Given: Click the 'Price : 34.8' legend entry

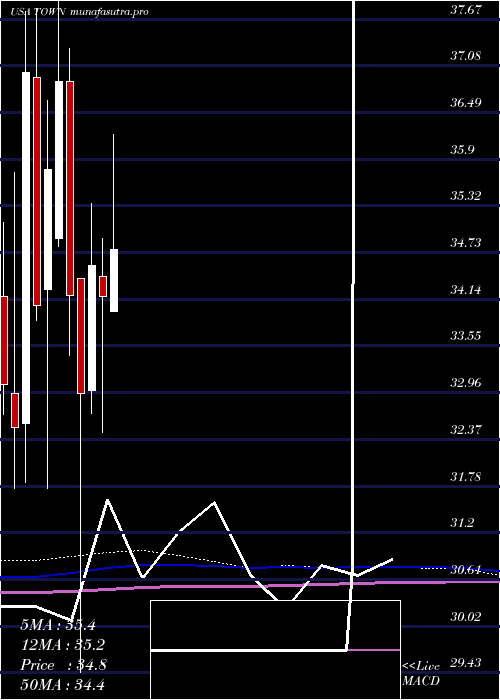Looking at the screenshot, I should pyautogui.click(x=63, y=665).
